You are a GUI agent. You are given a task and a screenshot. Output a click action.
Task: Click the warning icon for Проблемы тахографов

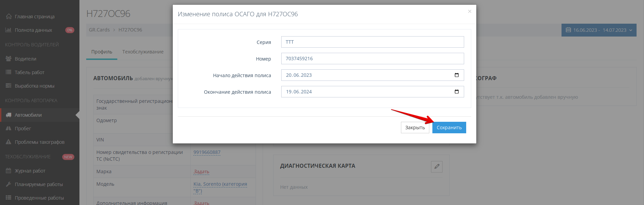(x=8, y=142)
